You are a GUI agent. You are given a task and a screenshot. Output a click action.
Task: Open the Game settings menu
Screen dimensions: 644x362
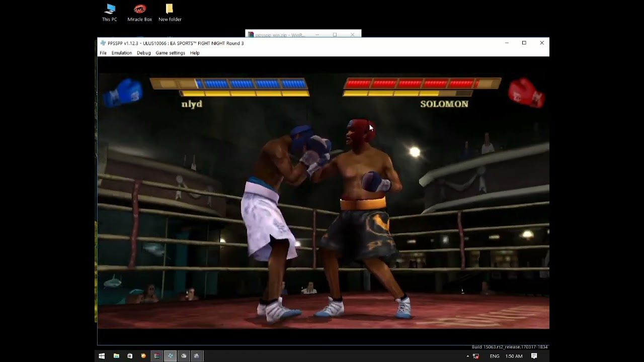coord(170,53)
